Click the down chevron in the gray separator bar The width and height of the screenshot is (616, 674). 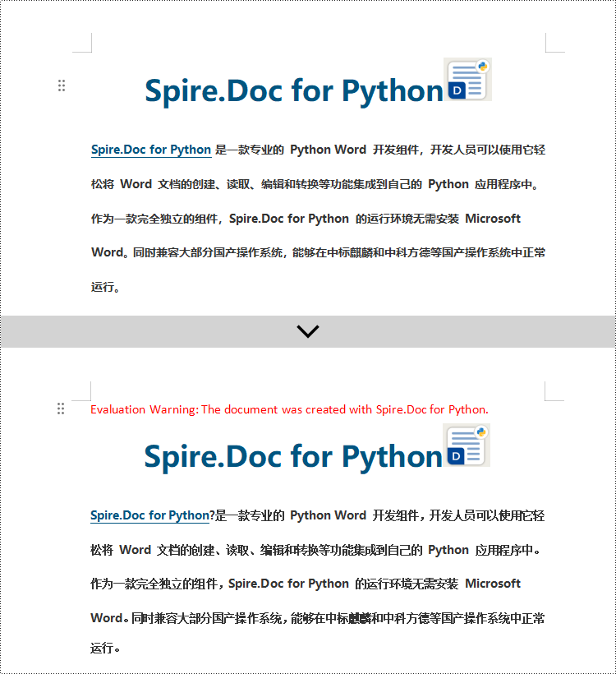click(308, 331)
